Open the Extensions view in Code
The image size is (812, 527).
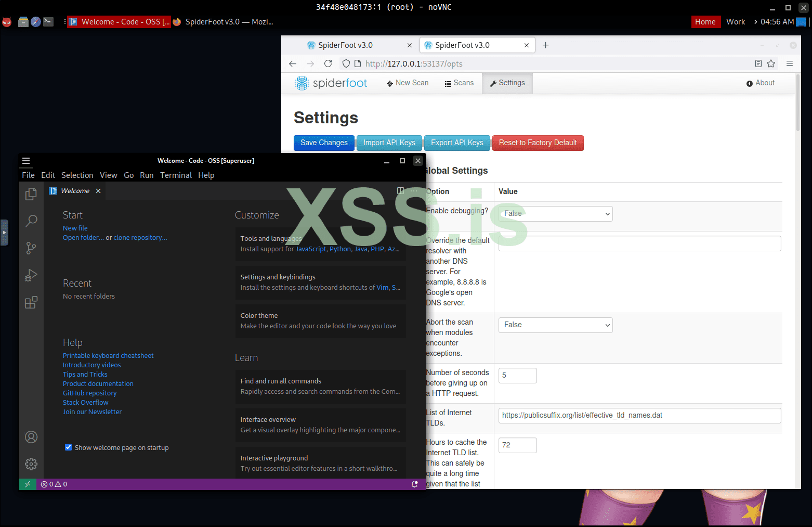(31, 302)
